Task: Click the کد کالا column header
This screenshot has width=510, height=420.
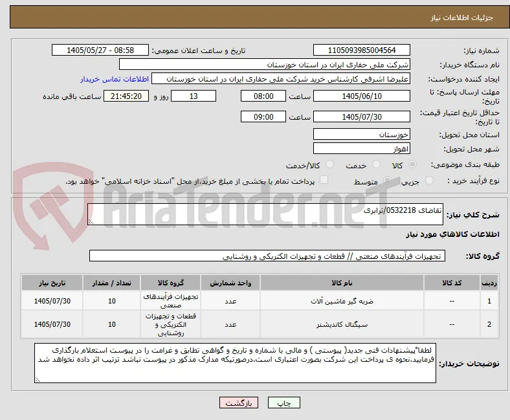Action: (452, 283)
